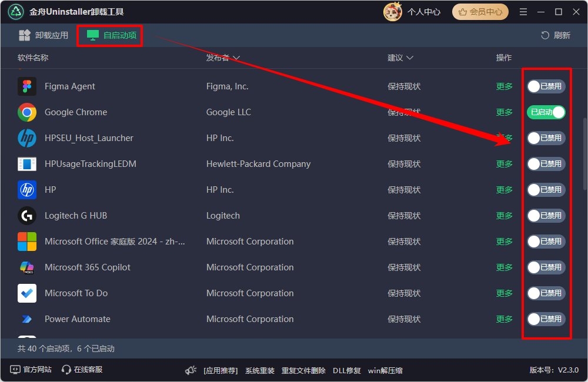Click the 软件名称 column header

33,58
